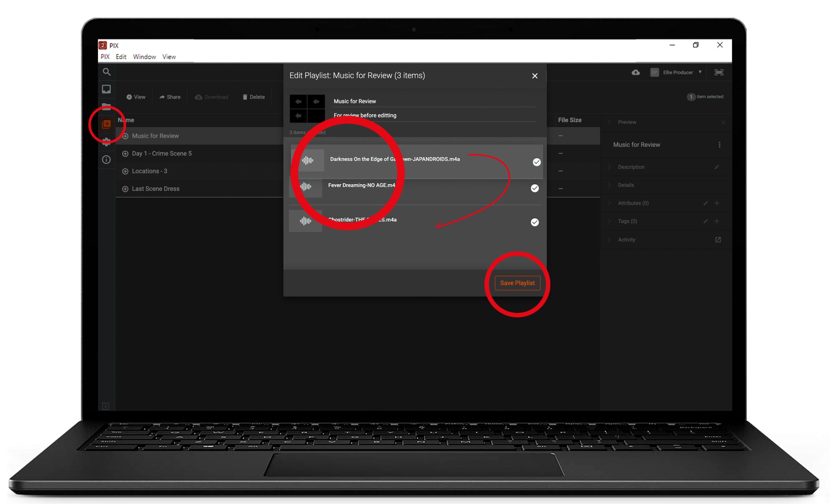
Task: Open the inbox icon in the sidebar
Action: [107, 89]
